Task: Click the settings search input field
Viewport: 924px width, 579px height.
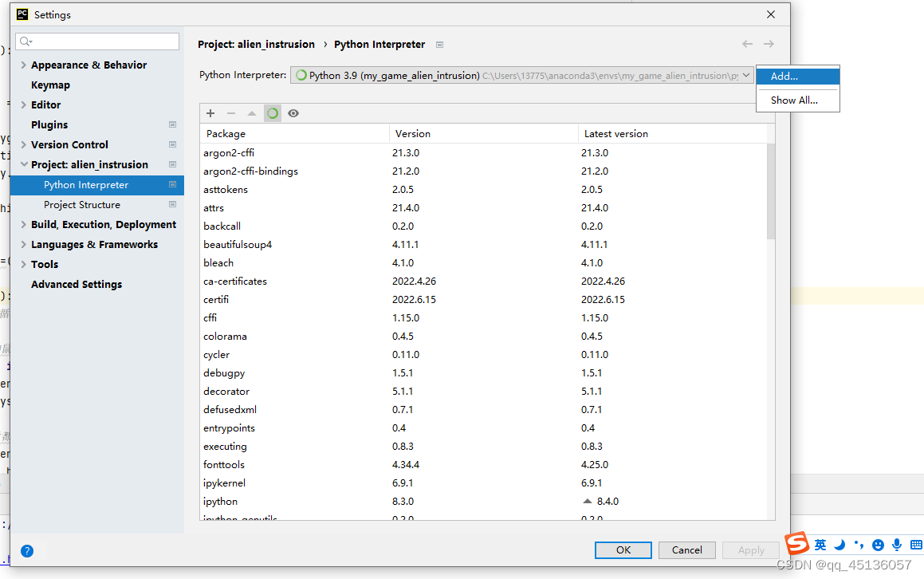Action: tap(96, 41)
